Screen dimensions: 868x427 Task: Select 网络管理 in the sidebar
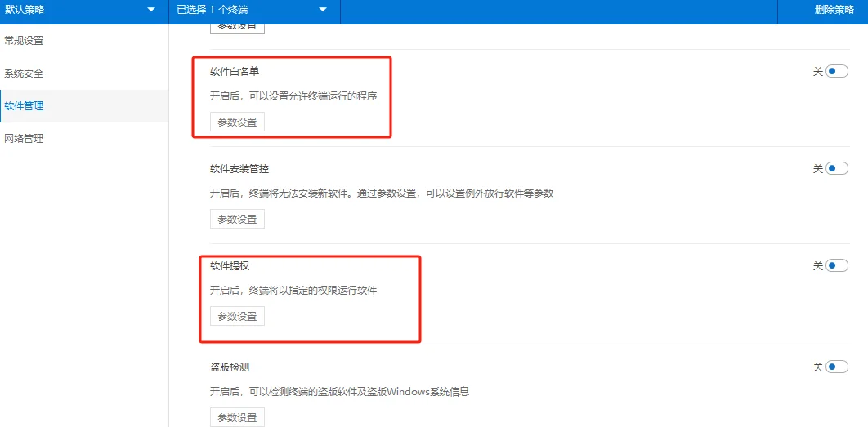coord(84,139)
